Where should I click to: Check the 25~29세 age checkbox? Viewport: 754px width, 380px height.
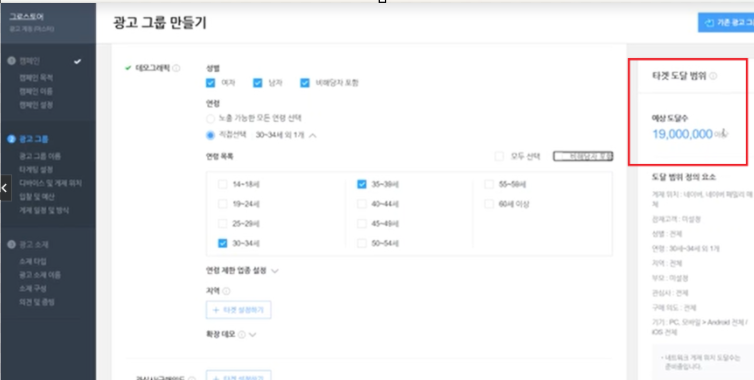tap(222, 224)
